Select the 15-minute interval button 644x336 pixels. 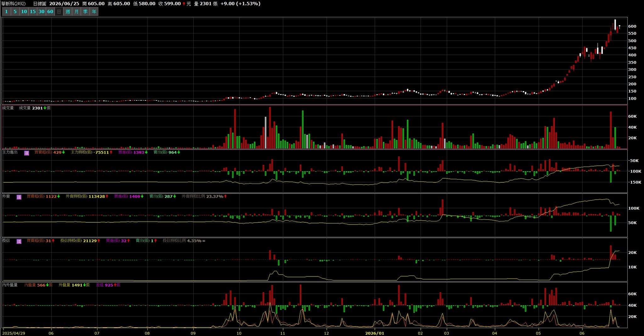(x=33, y=12)
